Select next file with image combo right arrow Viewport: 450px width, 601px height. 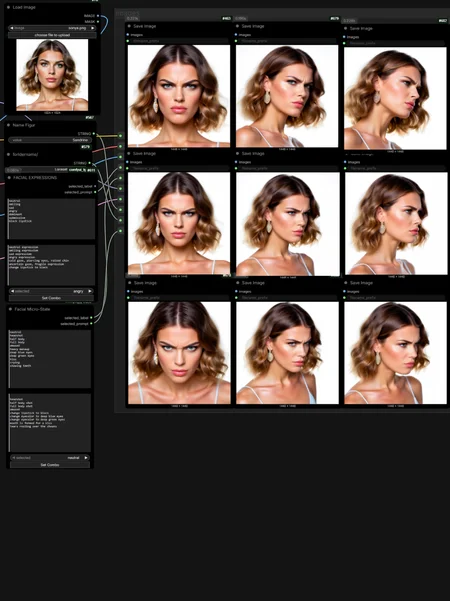click(x=92, y=28)
